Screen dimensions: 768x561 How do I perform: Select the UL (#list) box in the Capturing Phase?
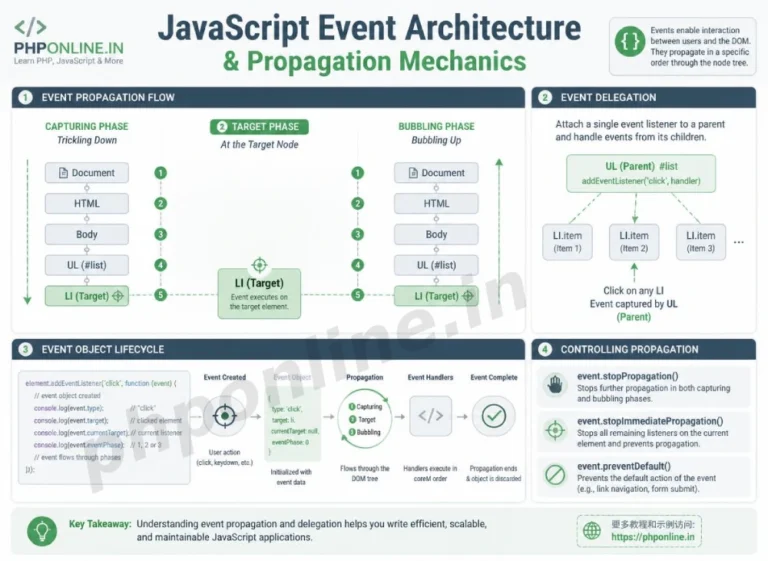click(87, 265)
